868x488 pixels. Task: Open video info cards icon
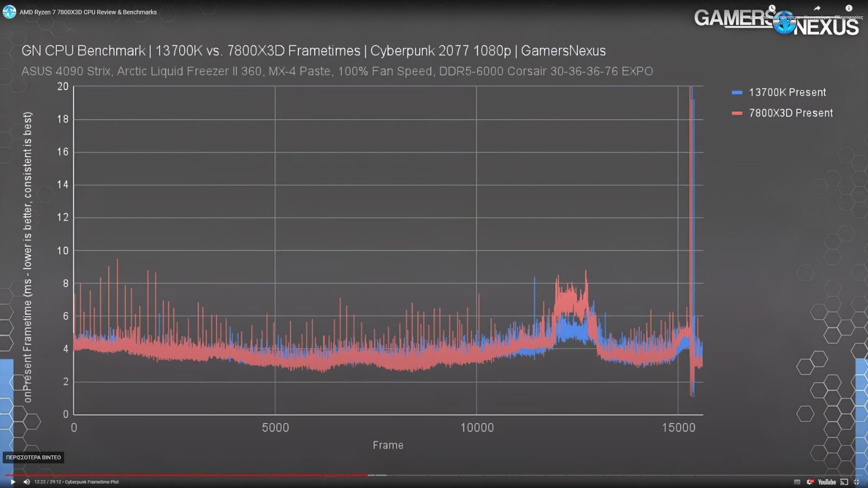pyautogui.click(x=849, y=9)
